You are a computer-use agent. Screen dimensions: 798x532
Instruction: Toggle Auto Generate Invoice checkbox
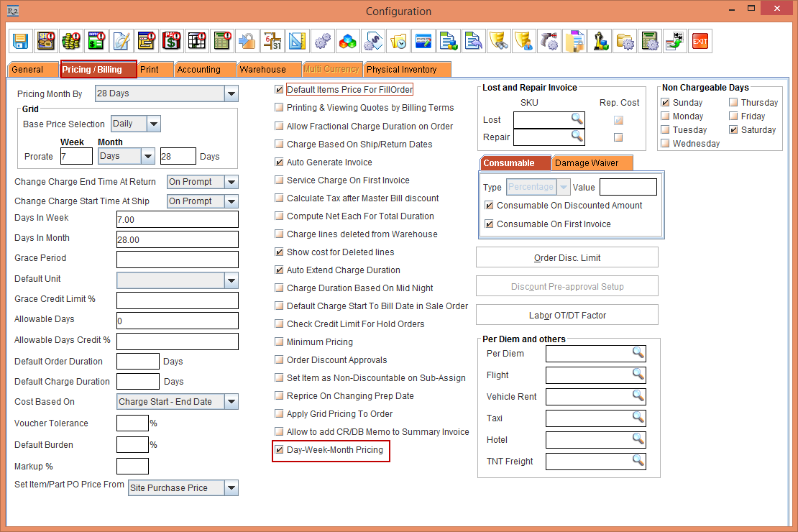(x=279, y=162)
